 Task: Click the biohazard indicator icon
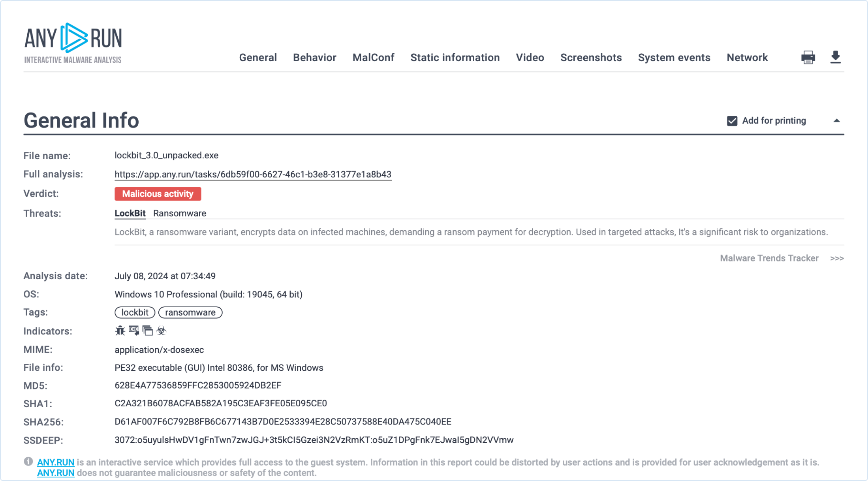(161, 331)
